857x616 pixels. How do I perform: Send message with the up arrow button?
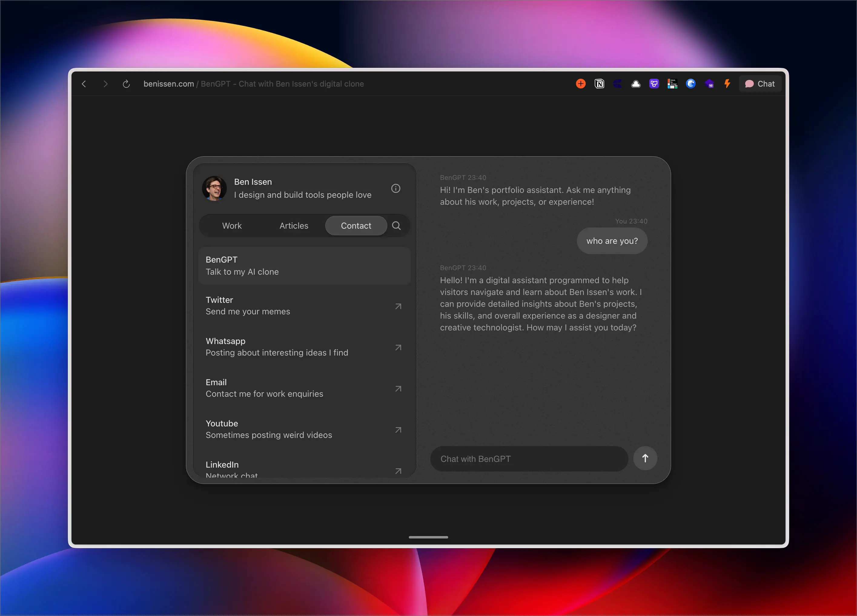(x=645, y=459)
